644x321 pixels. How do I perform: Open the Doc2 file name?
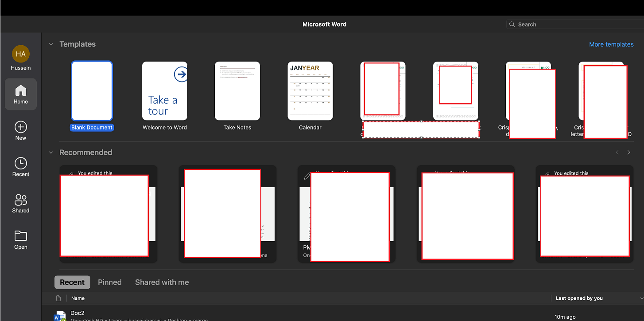pos(78,313)
